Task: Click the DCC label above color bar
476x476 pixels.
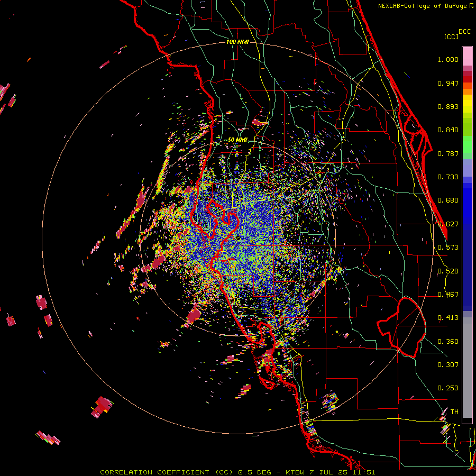Action: pyautogui.click(x=465, y=32)
